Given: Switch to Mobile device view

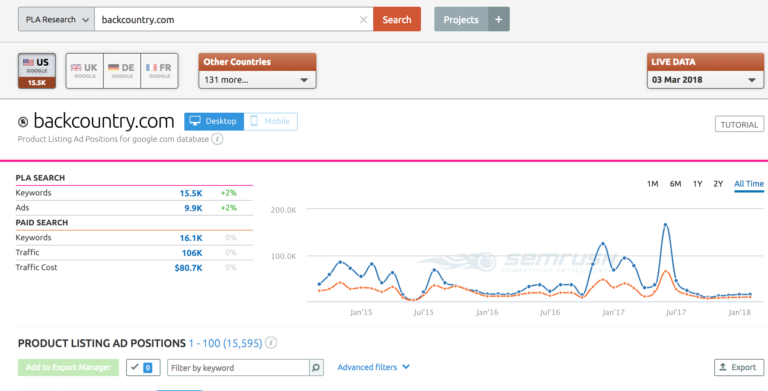Looking at the screenshot, I should pos(270,122).
